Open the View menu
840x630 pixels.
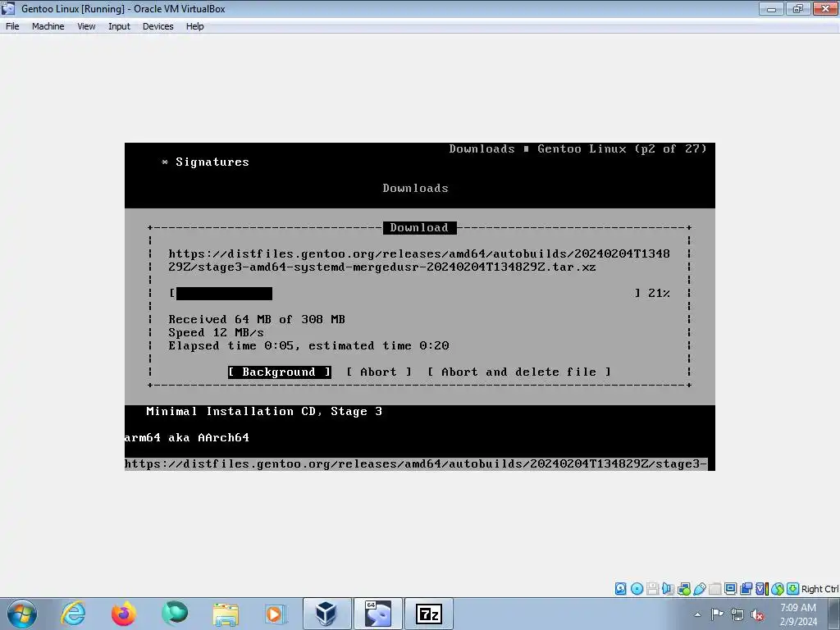[86, 26]
